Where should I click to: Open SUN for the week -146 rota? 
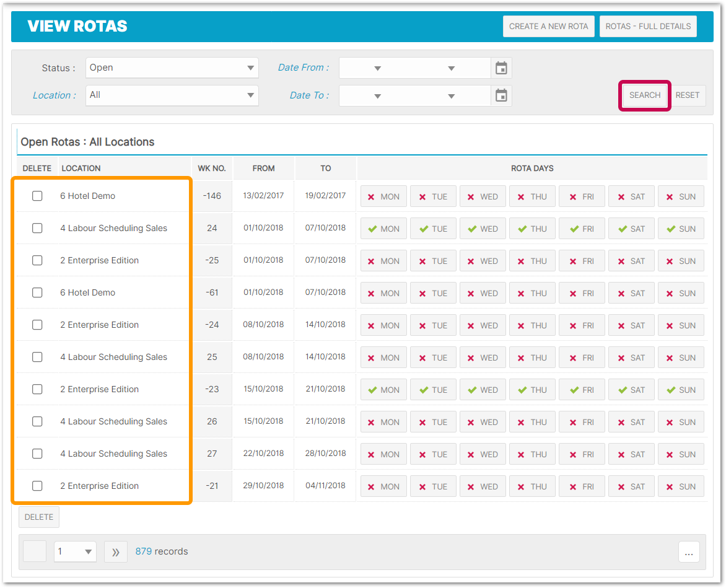coord(681,196)
